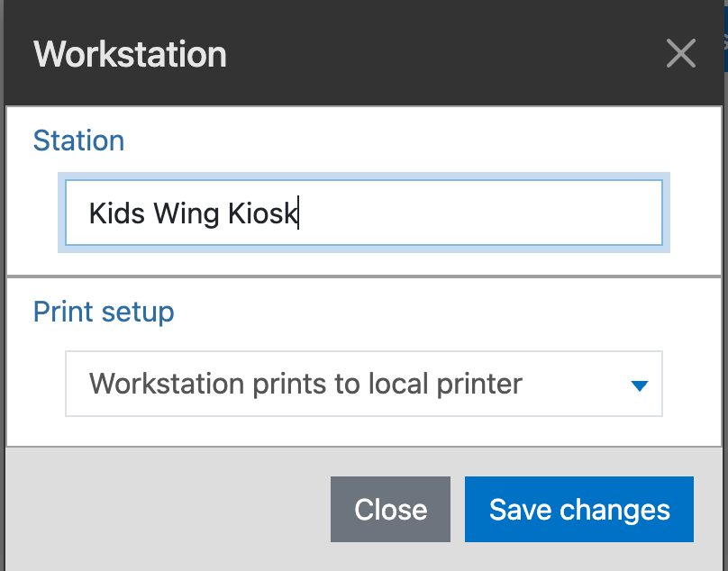Click the Close button
This screenshot has height=571, width=728.
390,509
